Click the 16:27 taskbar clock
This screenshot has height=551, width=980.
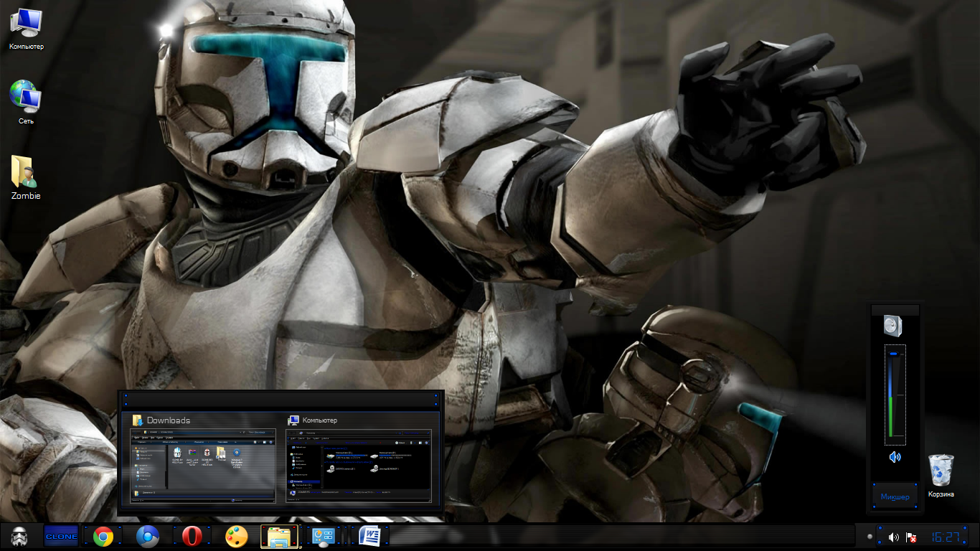[x=946, y=537]
